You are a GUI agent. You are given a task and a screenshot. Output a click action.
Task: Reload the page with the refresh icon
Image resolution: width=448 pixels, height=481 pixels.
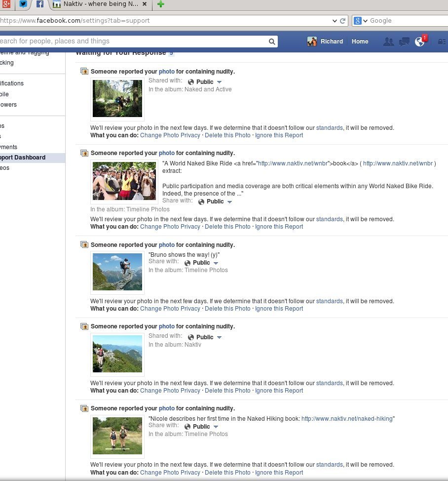click(x=343, y=21)
